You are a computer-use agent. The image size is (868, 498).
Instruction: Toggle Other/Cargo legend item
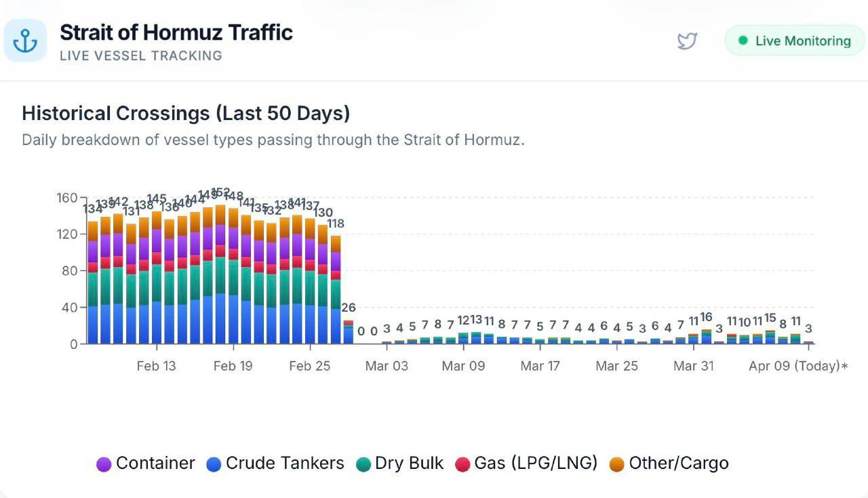(669, 463)
